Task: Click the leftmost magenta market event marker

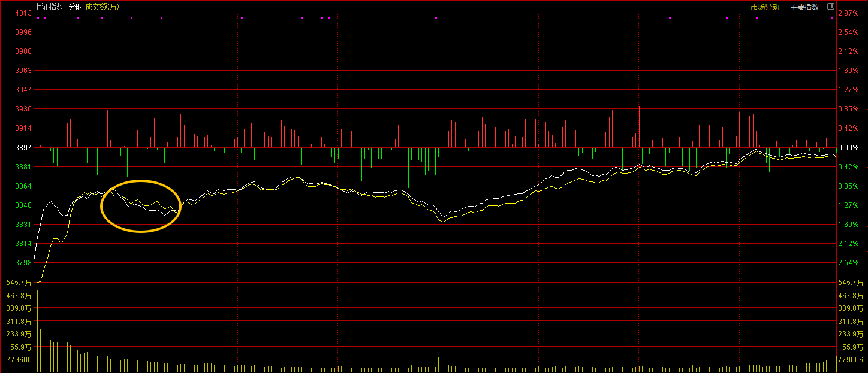Action: click(x=38, y=17)
